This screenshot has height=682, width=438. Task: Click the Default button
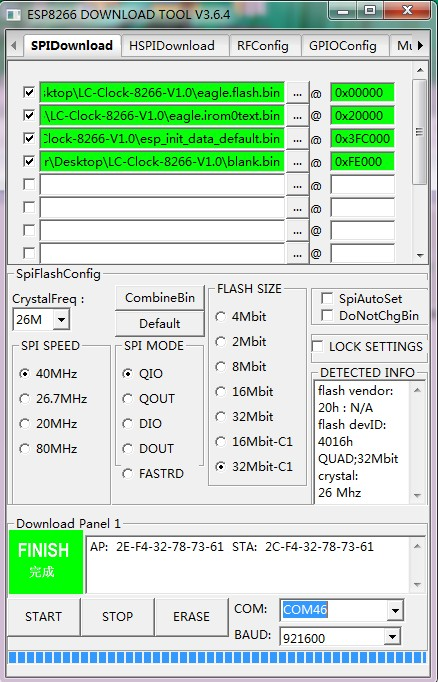tap(160, 324)
